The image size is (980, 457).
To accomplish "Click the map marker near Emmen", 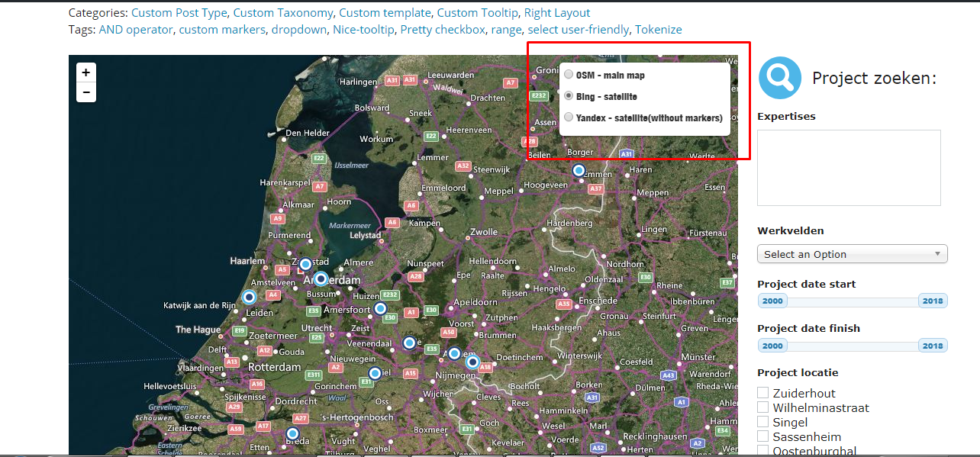I will (x=579, y=170).
